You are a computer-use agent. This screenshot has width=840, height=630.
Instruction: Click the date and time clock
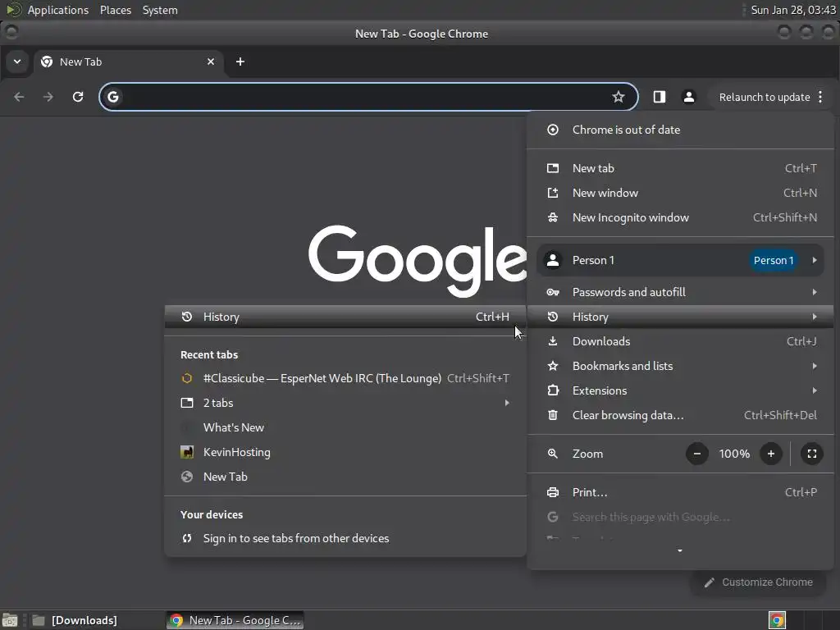793,10
